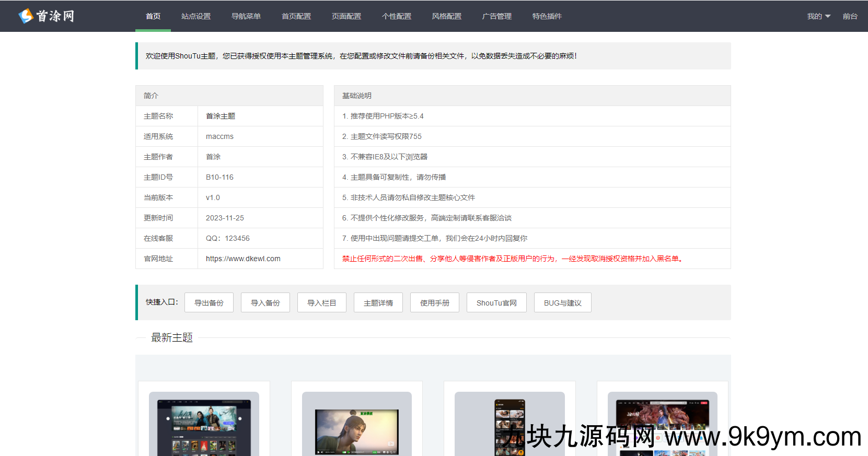This screenshot has height=456, width=868.
Task: Open the 我的 dropdown menu
Action: (x=818, y=16)
